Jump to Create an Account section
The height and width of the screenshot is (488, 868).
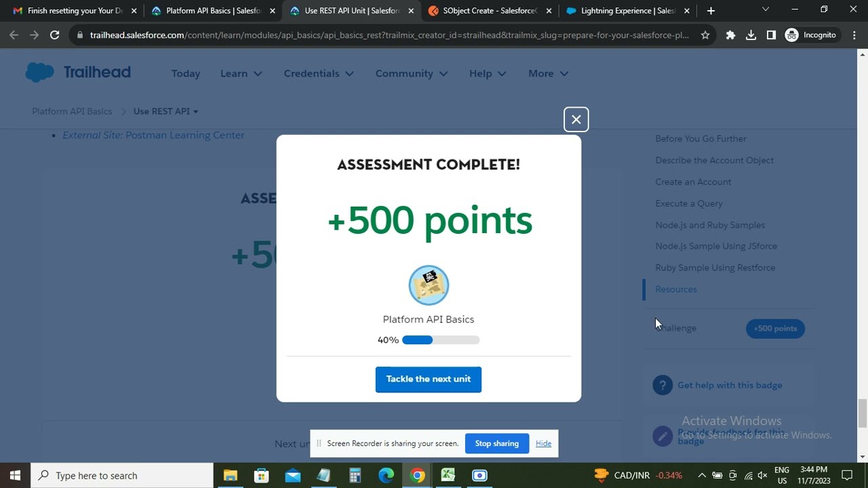[693, 182]
